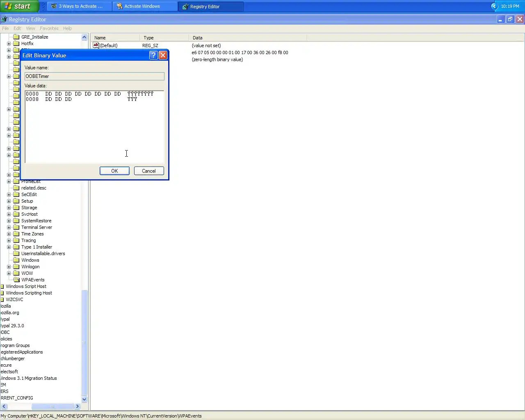This screenshot has height=420, width=525.
Task: Expand the SvcHost key
Action: [x=9, y=214]
